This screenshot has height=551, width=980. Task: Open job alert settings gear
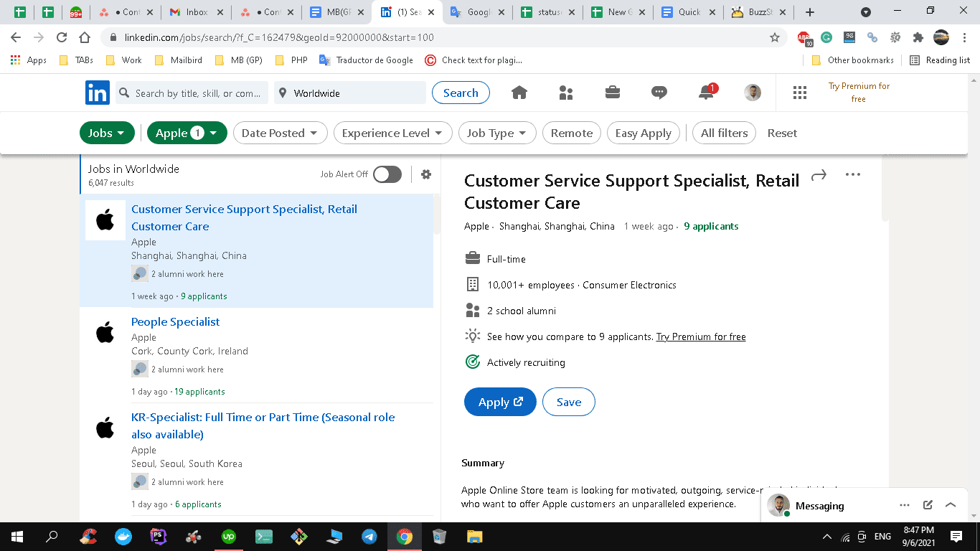pyautogui.click(x=426, y=174)
